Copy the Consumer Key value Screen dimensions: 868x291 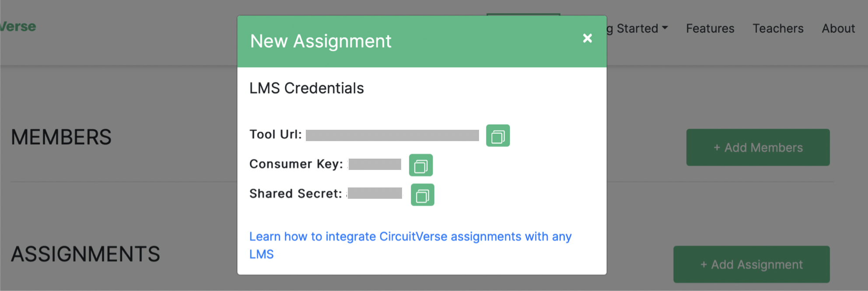click(x=421, y=165)
